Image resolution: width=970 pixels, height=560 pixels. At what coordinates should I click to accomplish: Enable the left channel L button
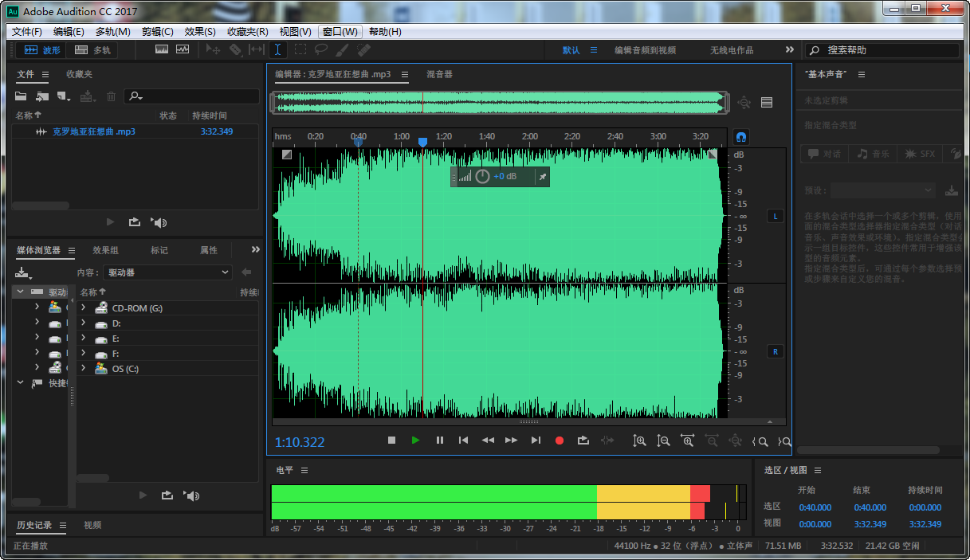775,215
